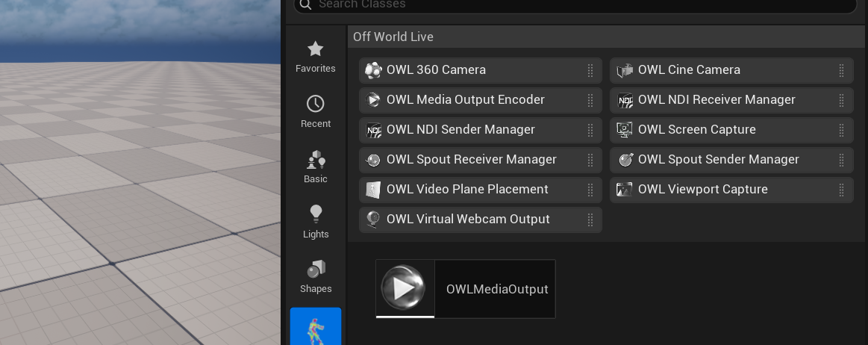Click the OWL Media Output Encoder icon
The width and height of the screenshot is (868, 345).
[x=373, y=100]
